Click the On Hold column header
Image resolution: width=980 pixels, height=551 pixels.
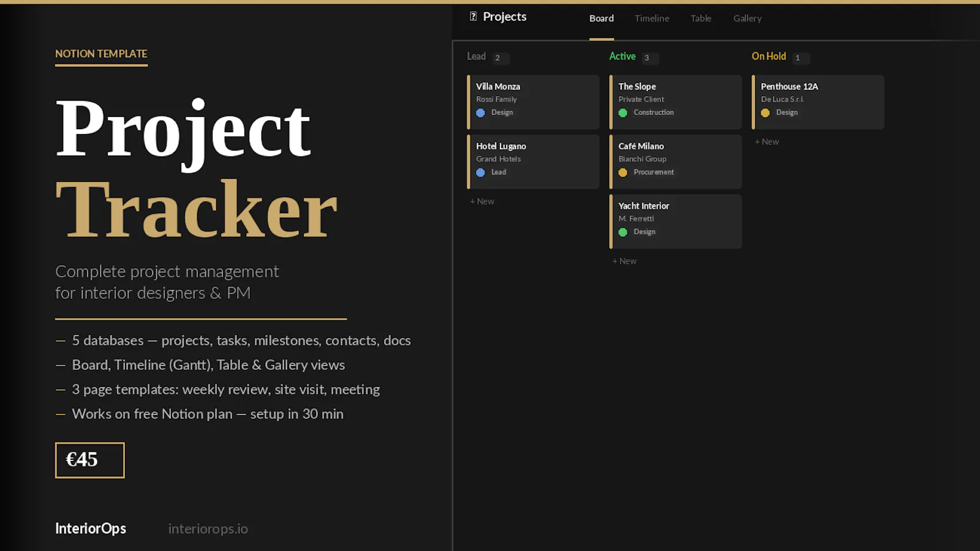tap(769, 56)
